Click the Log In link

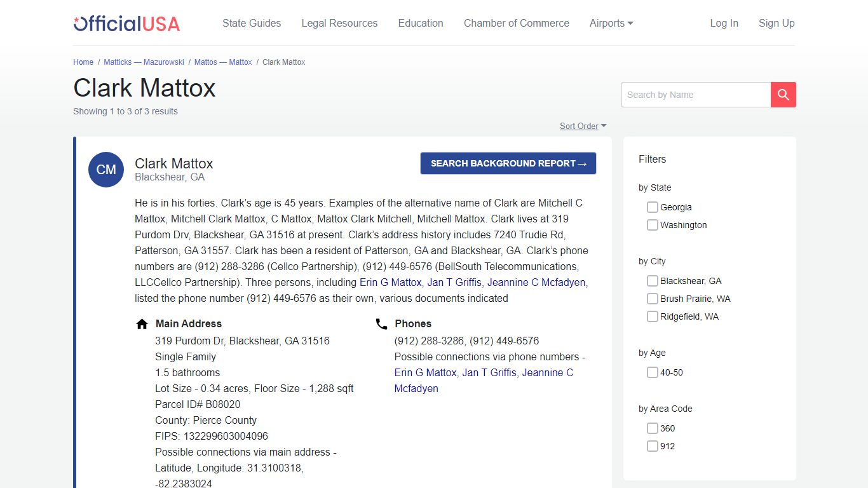724,24
